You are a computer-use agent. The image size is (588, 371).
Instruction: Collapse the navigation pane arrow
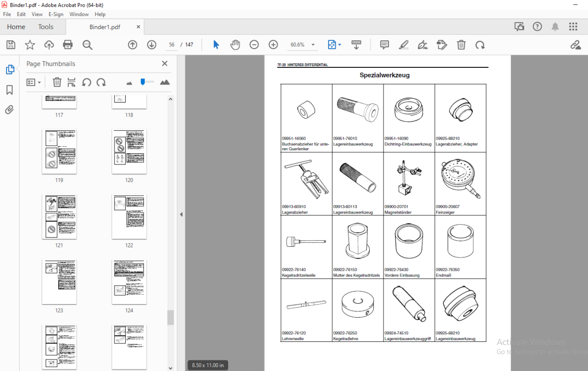click(x=181, y=215)
